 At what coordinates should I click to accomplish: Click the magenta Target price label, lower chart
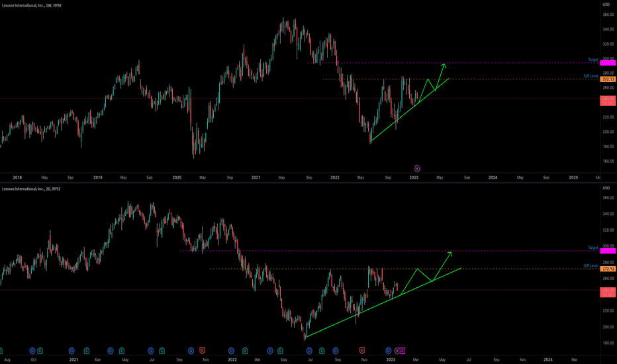tap(608, 251)
